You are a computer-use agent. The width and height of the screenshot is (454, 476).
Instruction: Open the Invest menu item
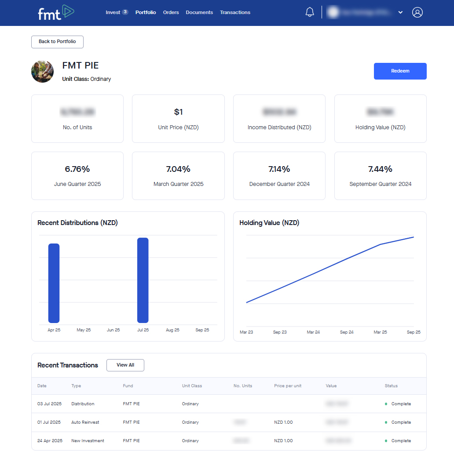coord(113,12)
